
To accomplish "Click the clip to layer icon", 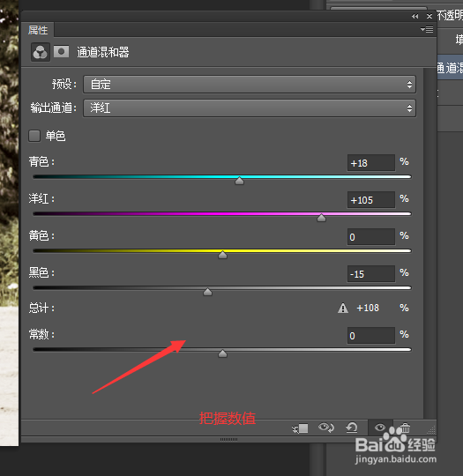I will pos(300,428).
